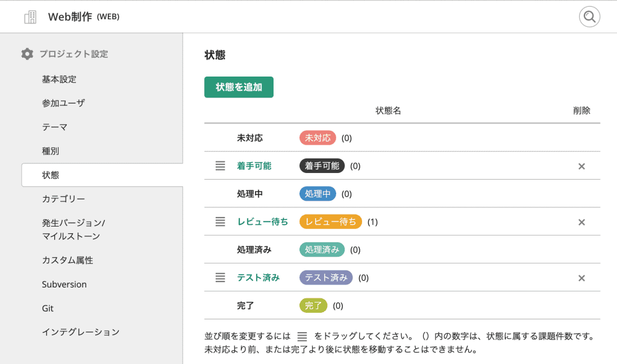Click the project building icon
Viewport: 617px width, 364px height.
(x=30, y=17)
